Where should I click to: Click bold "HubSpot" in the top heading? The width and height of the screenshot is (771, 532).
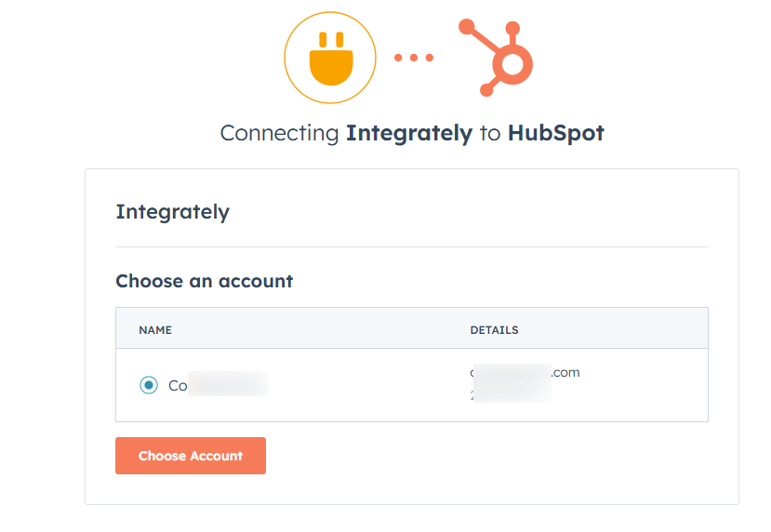pyautogui.click(x=555, y=133)
